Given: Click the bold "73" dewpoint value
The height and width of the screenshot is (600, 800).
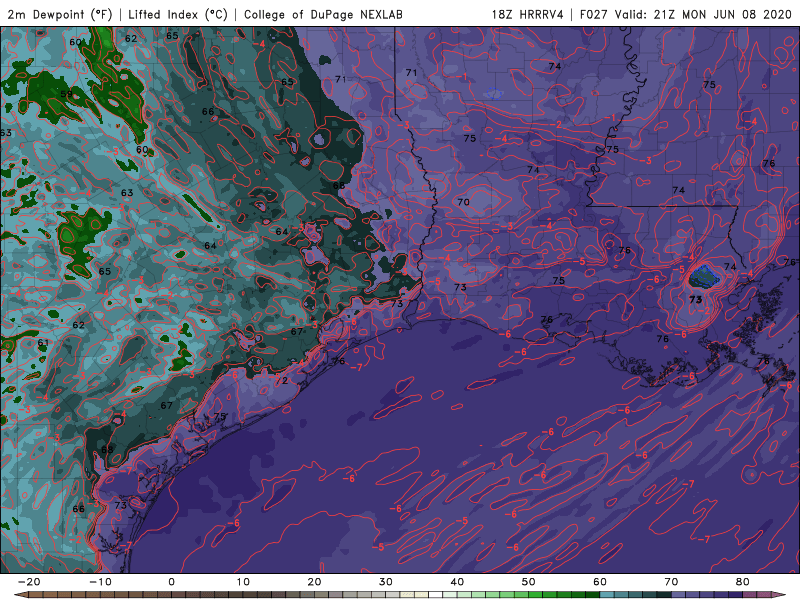Looking at the screenshot, I should (695, 300).
